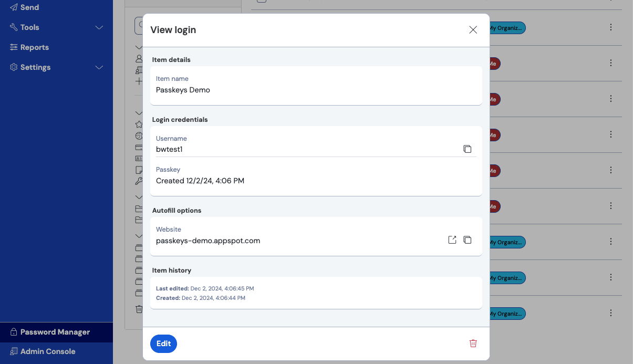633x364 pixels.
Task: Copy the bwtest1 username
Action: click(x=467, y=149)
